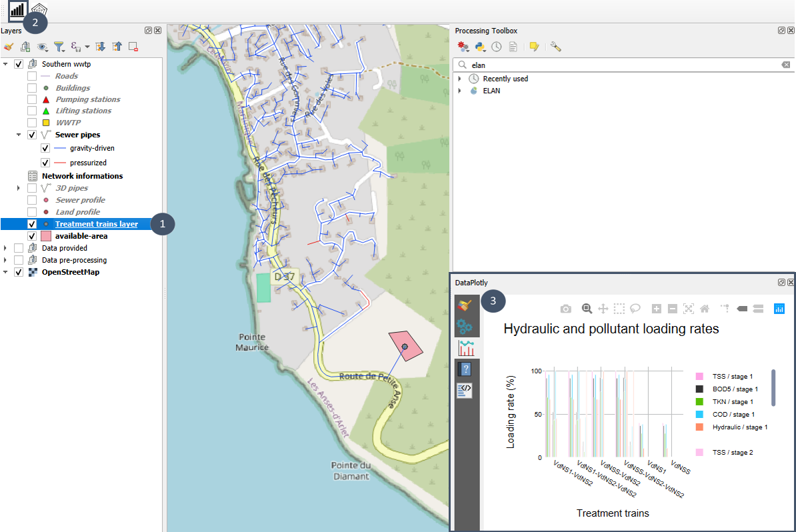Image resolution: width=796 pixels, height=532 pixels.
Task: Open the DataPlotly bar chart toolbar icon
Action: (18, 10)
